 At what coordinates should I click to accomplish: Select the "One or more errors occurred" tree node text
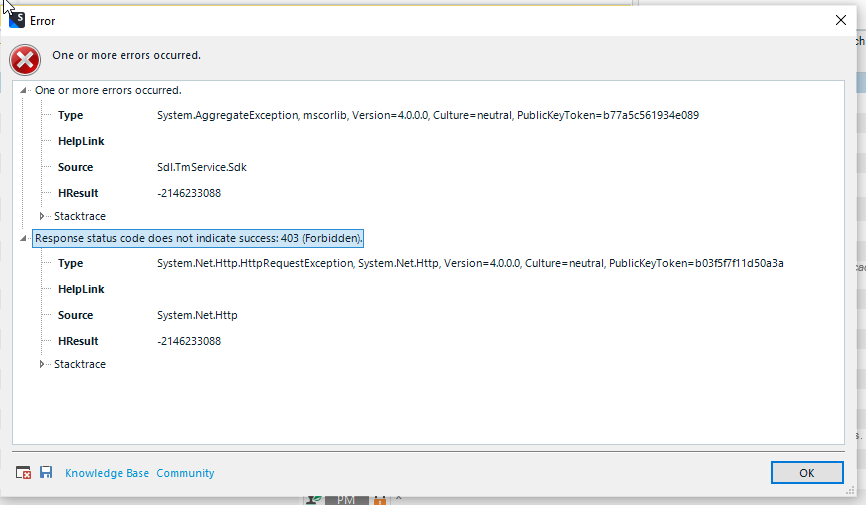tap(108, 90)
